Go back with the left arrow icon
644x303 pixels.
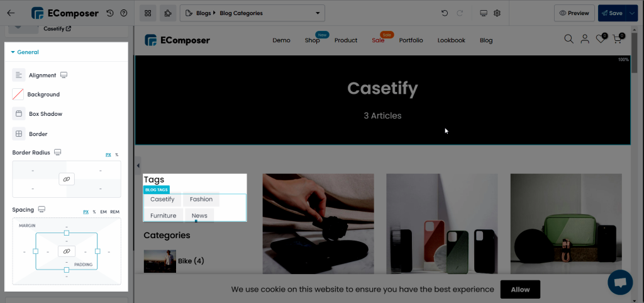click(11, 13)
